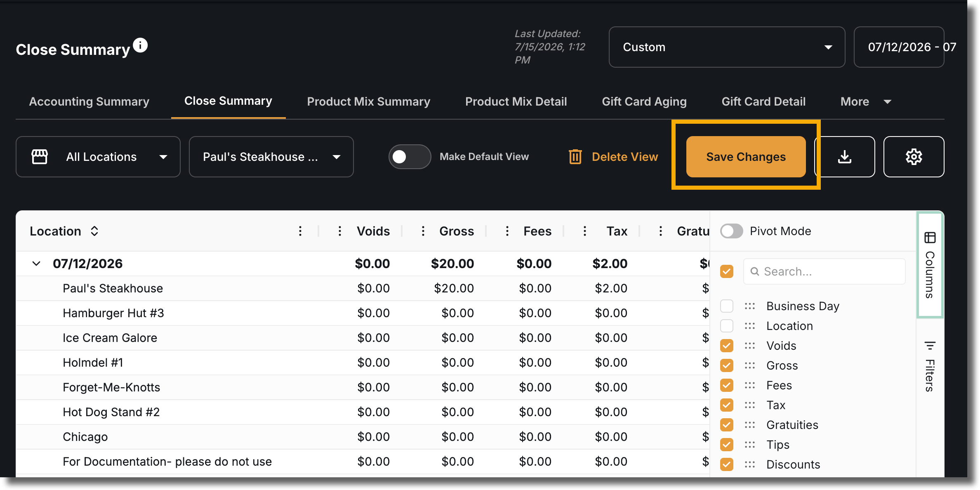Grab the drag handle beside Business Day

tap(750, 306)
